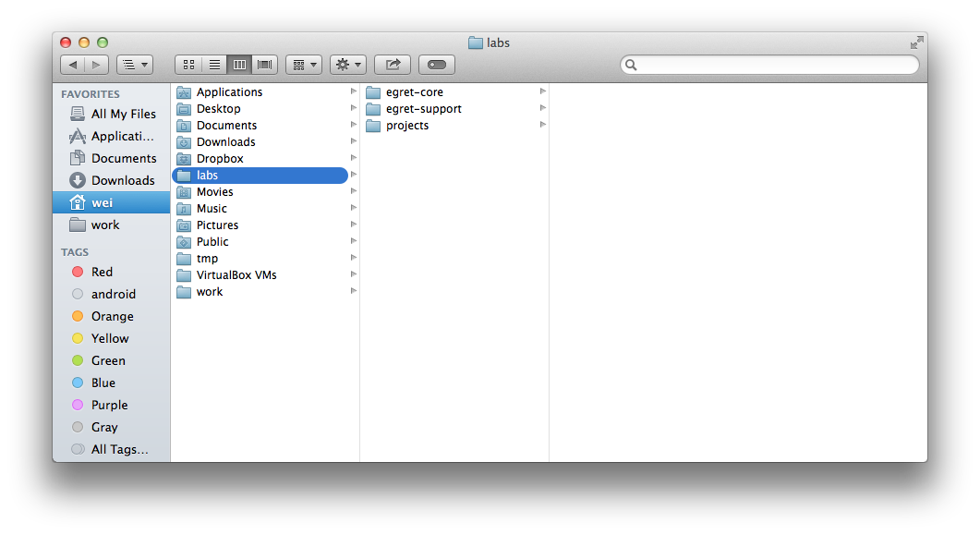
Task: Open the gear Action menu
Action: coord(348,65)
